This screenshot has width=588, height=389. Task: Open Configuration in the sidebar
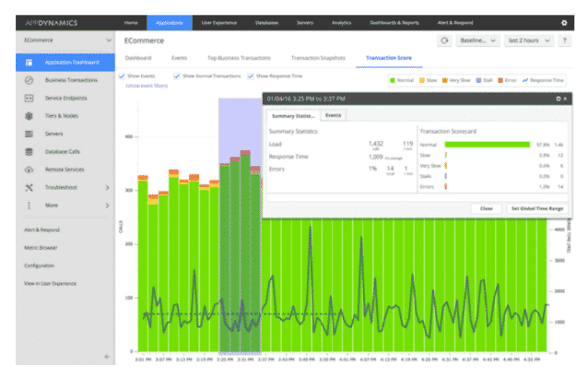tap(39, 265)
